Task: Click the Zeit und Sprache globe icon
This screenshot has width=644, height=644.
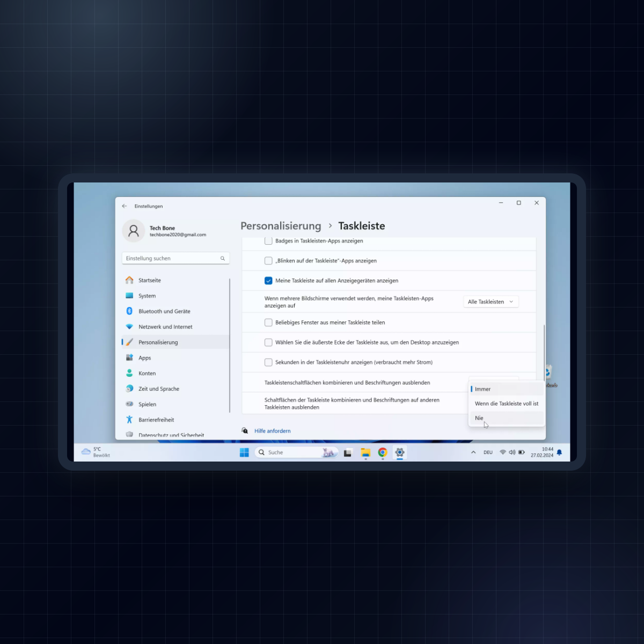Action: (129, 389)
